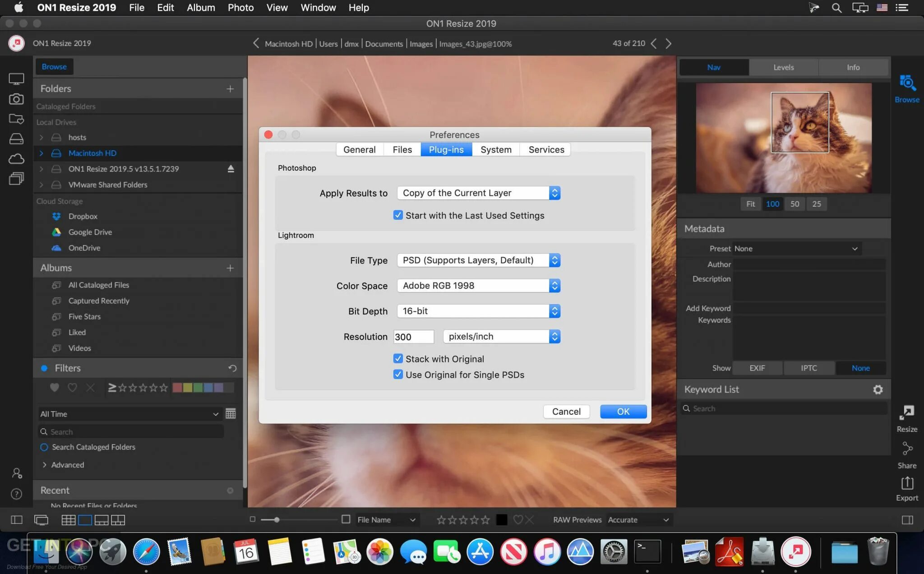Open the Share icon in the sidebar
This screenshot has height=574, width=924.
tap(906, 449)
